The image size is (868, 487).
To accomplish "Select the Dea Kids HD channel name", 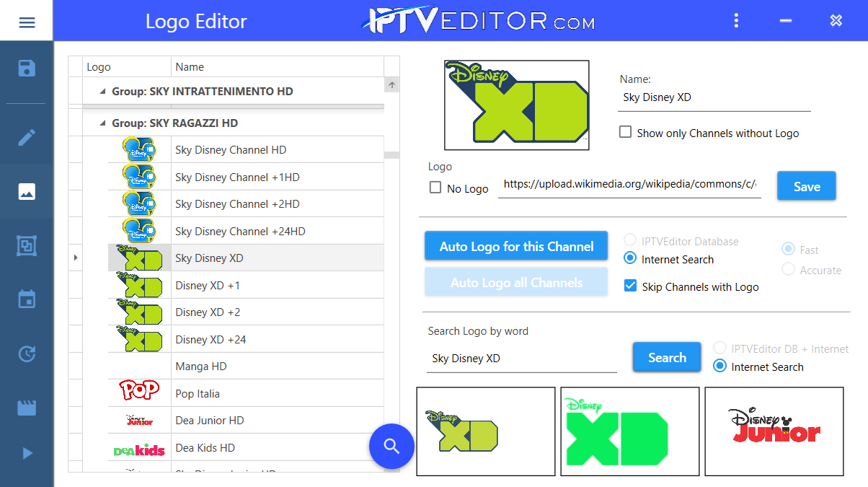I will pos(205,448).
